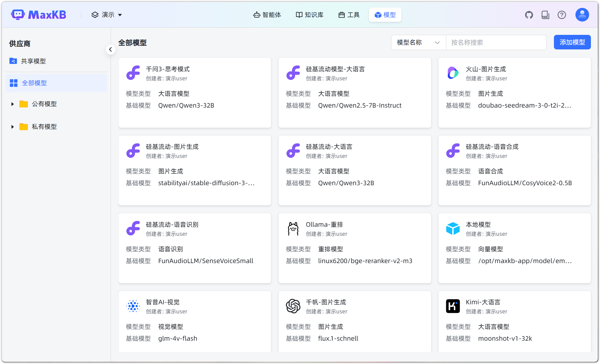Click the MaxKB logo
Image resolution: width=600 pixels, height=364 pixels.
(x=39, y=15)
